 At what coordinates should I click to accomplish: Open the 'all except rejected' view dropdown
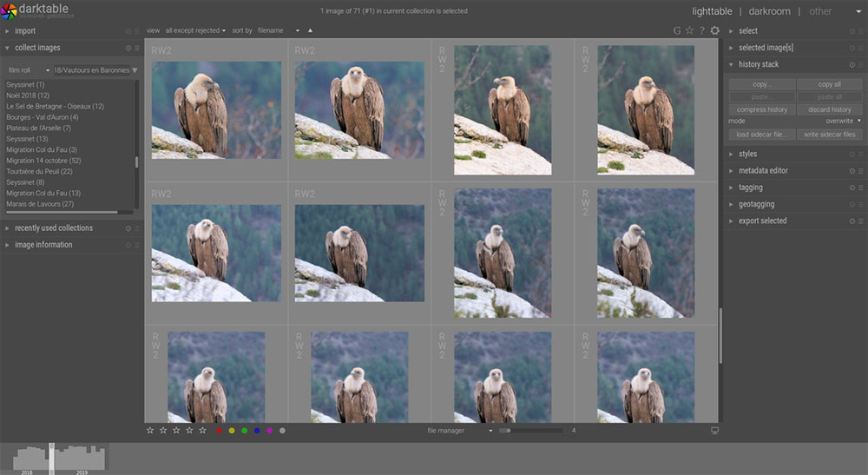[195, 30]
